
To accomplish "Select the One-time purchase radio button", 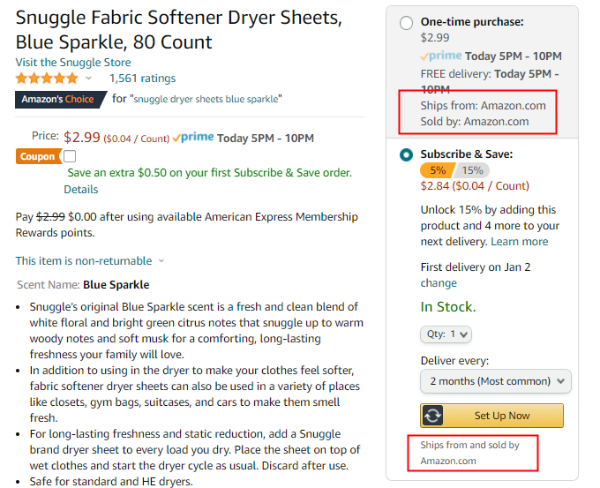I will pyautogui.click(x=406, y=22).
